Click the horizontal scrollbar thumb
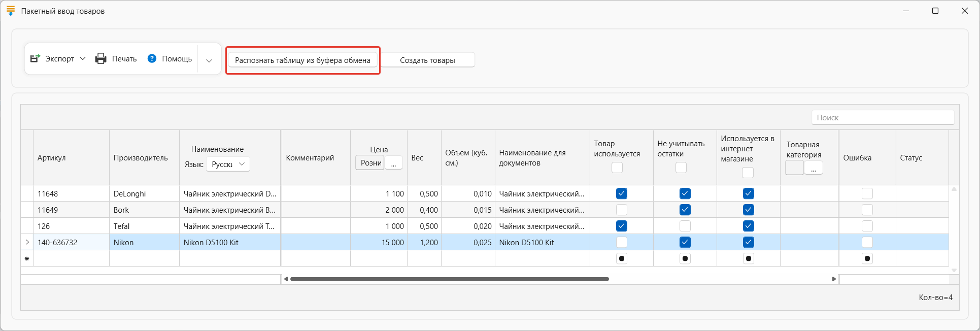This screenshot has width=980, height=331. coord(449,279)
